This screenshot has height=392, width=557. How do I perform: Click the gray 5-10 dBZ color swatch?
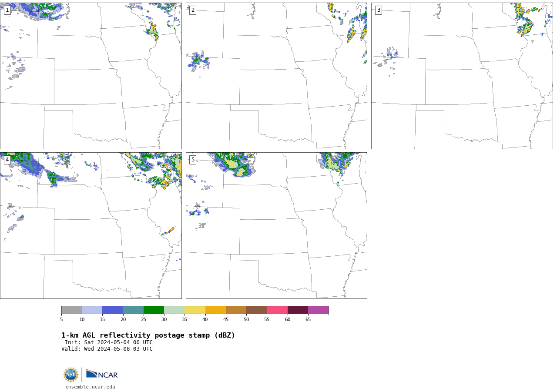coord(71,310)
